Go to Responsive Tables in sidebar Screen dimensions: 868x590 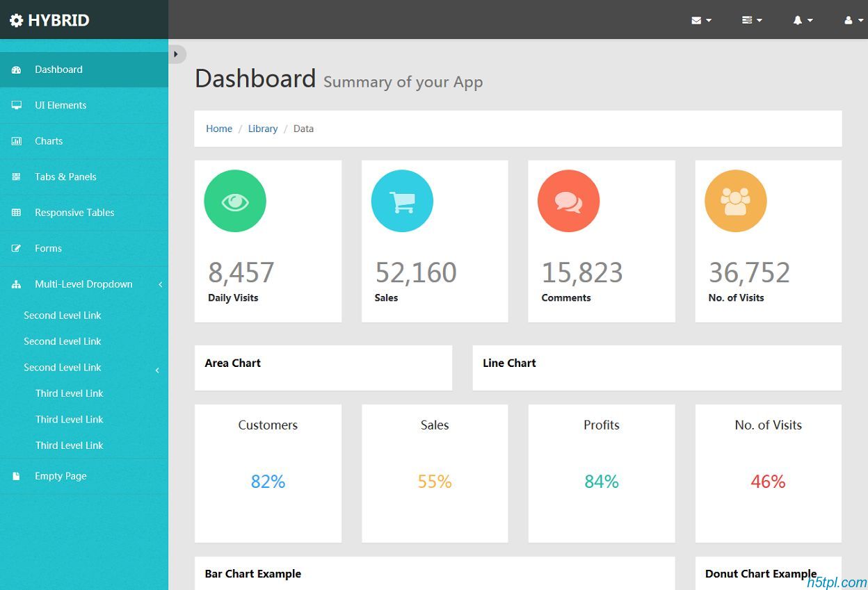[x=74, y=213]
